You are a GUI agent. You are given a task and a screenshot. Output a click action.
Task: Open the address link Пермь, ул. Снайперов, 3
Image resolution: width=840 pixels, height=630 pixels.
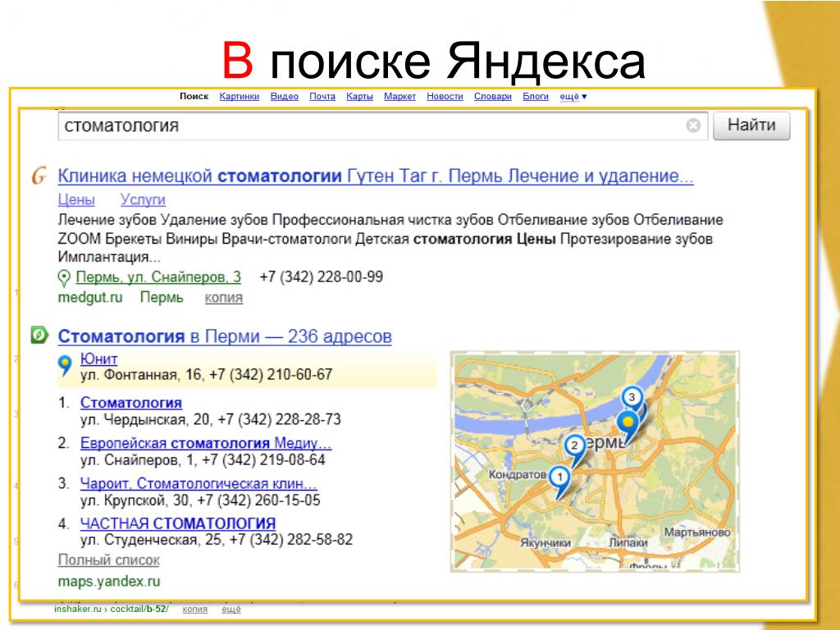click(158, 277)
